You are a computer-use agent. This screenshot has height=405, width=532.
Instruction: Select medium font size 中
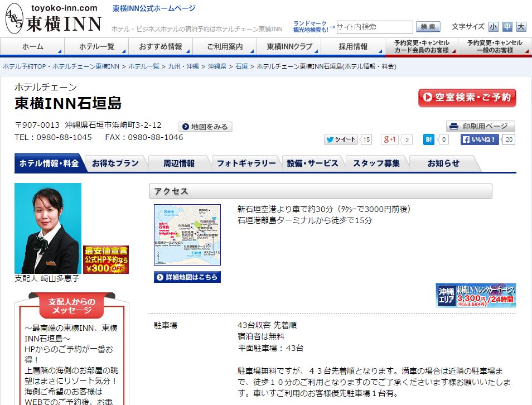pyautogui.click(x=507, y=26)
